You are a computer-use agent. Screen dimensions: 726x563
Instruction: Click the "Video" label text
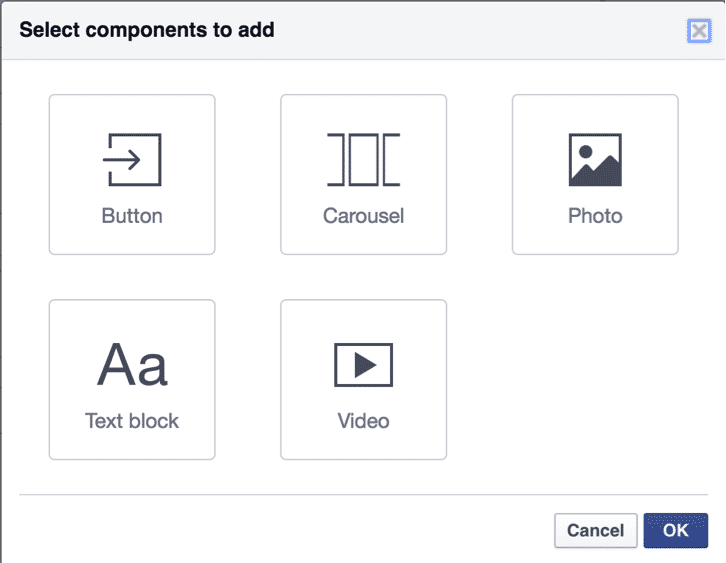(363, 421)
